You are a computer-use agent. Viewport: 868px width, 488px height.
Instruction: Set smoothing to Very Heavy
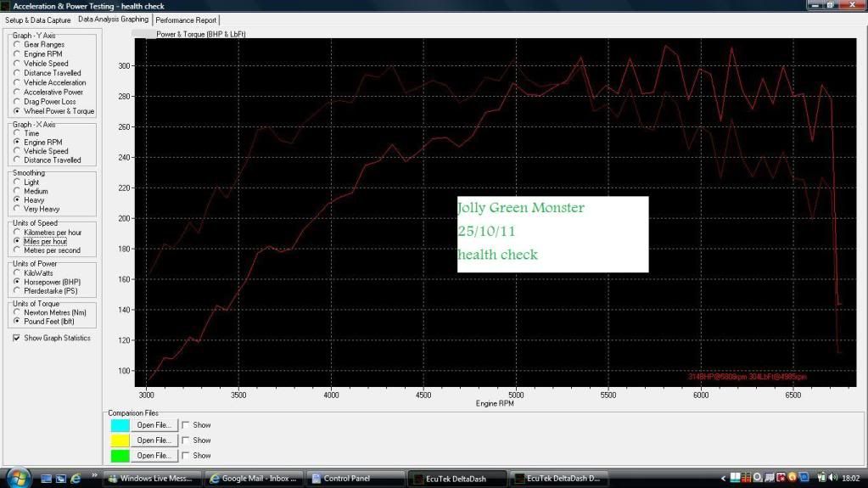point(17,209)
